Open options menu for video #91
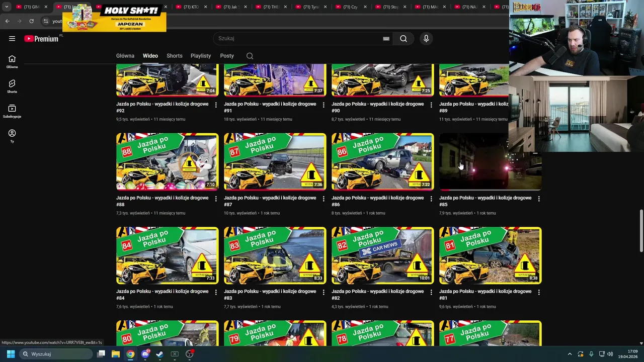Image resolution: width=644 pixels, height=362 pixels. pos(324,105)
